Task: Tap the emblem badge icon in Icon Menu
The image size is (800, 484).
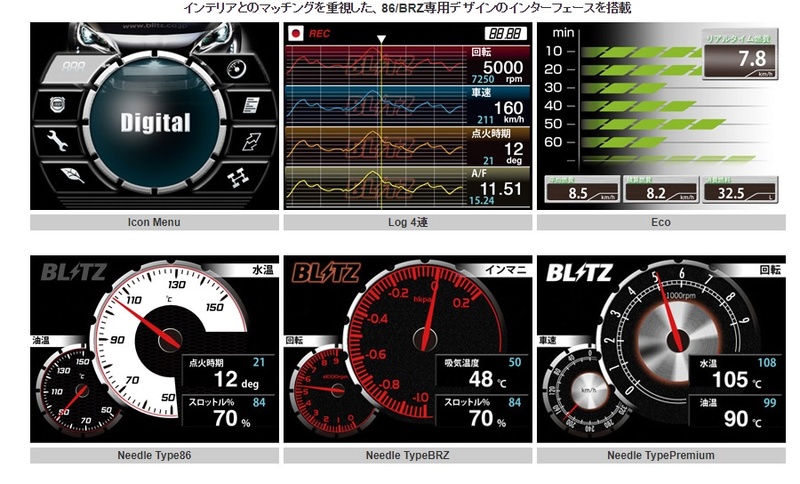Action: point(57,105)
